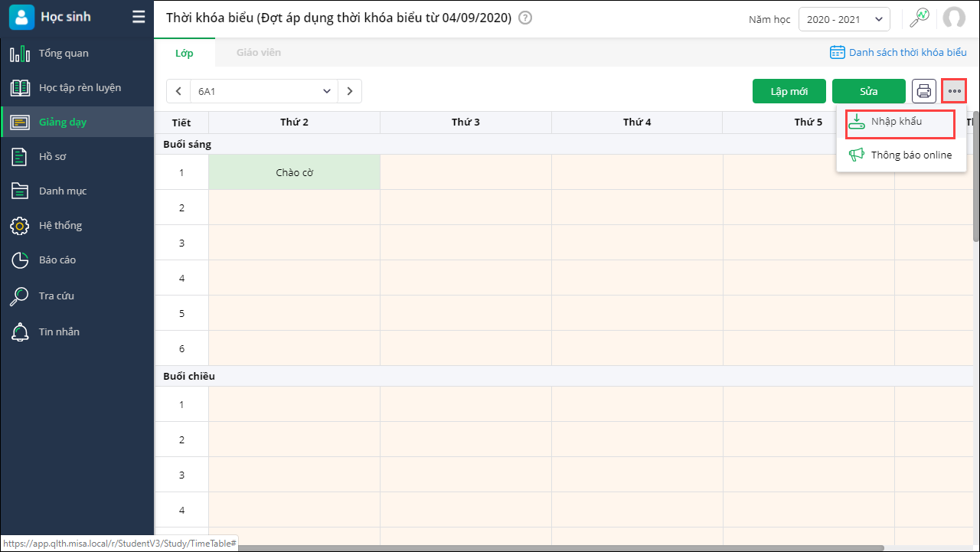
Task: Click the Chào cờ timetable cell
Action: [295, 172]
